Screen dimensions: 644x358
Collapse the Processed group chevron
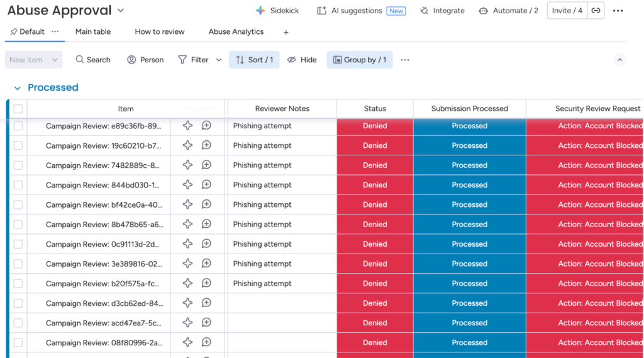click(x=18, y=88)
